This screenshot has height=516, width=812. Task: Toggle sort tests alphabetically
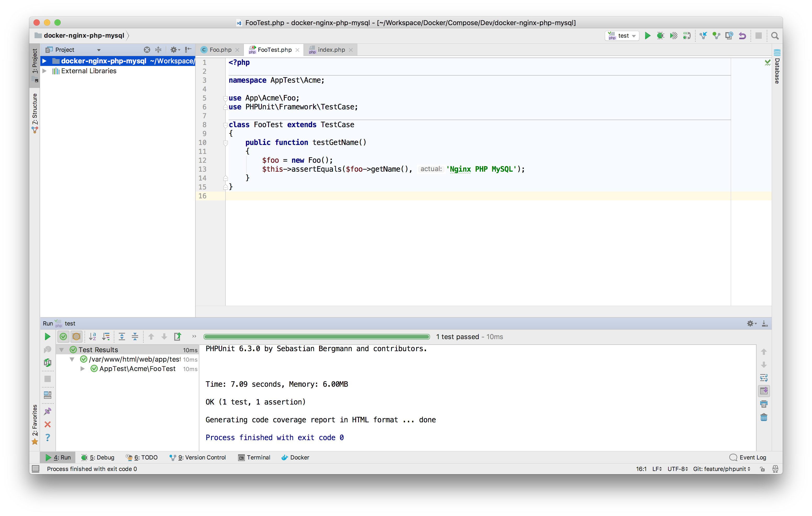93,336
